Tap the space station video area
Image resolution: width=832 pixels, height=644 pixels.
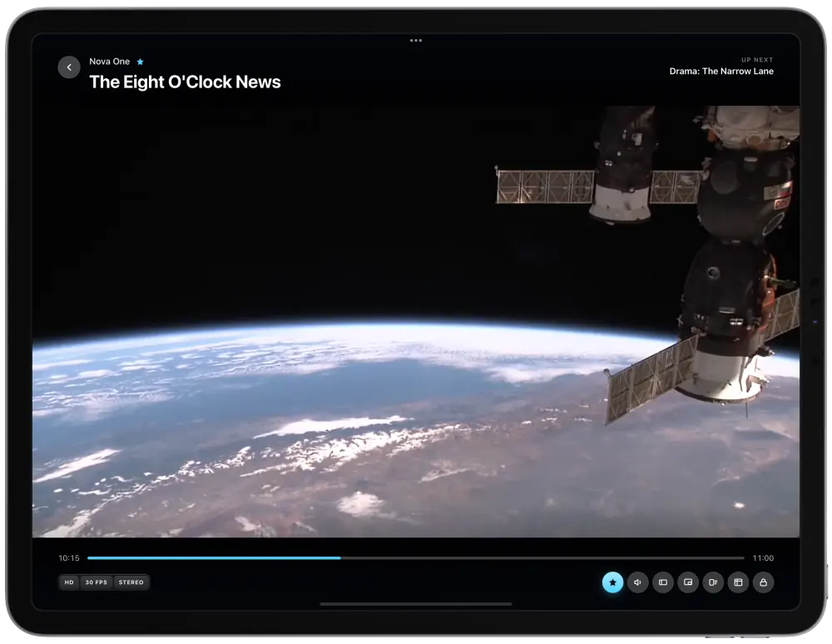tap(416, 321)
